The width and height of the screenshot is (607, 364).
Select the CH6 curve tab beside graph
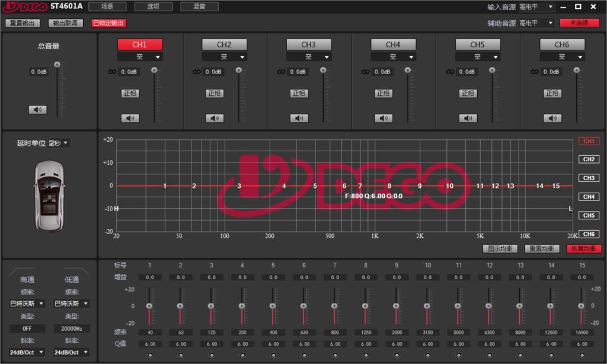click(589, 234)
